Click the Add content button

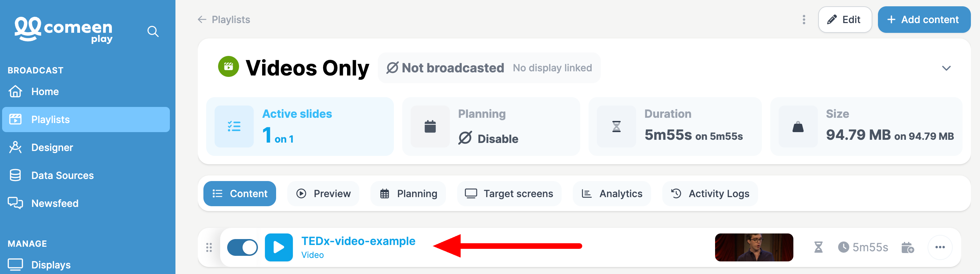click(924, 20)
